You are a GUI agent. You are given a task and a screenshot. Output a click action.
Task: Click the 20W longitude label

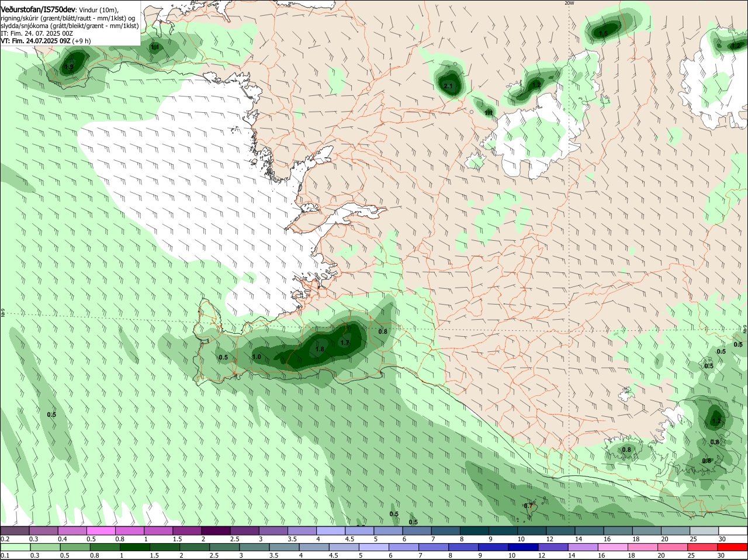[x=569, y=3]
